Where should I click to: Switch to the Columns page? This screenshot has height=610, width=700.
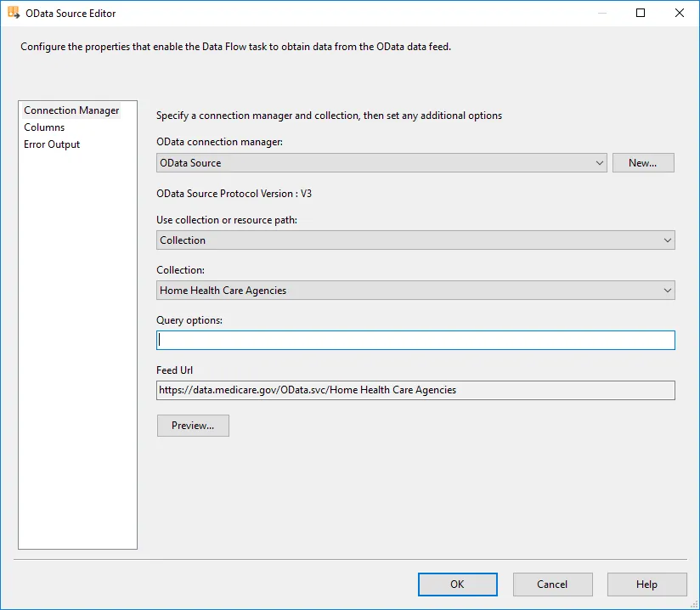click(44, 127)
